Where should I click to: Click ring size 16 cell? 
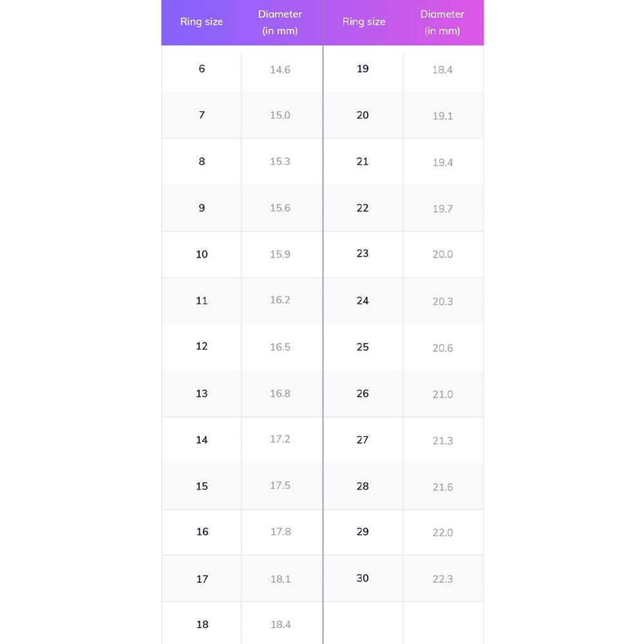(x=202, y=532)
